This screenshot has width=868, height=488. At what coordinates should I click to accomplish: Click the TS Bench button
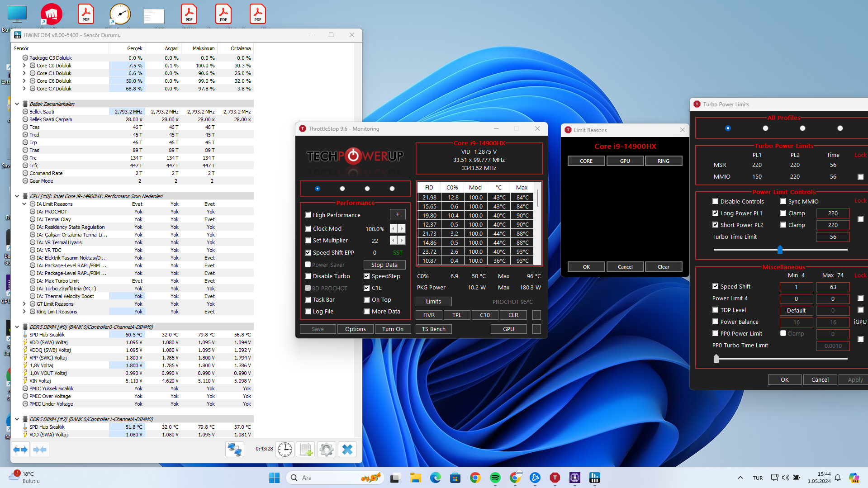coord(433,329)
